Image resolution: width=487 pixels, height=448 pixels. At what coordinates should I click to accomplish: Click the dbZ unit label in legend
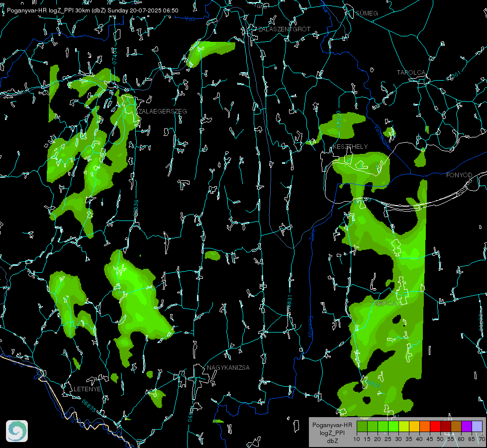pyautogui.click(x=332, y=441)
